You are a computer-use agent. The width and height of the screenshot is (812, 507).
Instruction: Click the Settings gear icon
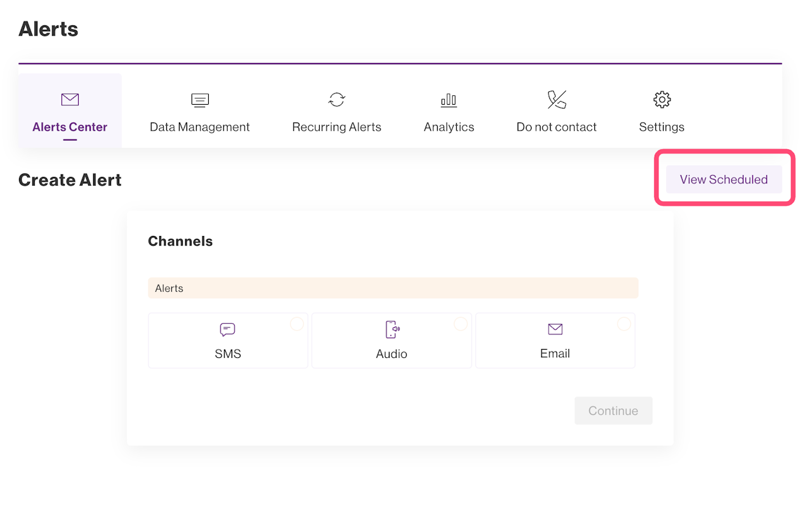pos(662,100)
